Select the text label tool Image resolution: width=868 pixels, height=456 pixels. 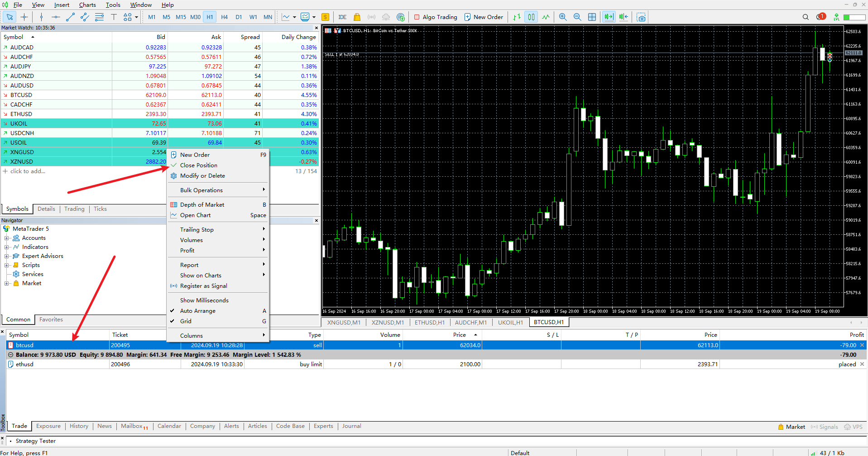click(114, 17)
